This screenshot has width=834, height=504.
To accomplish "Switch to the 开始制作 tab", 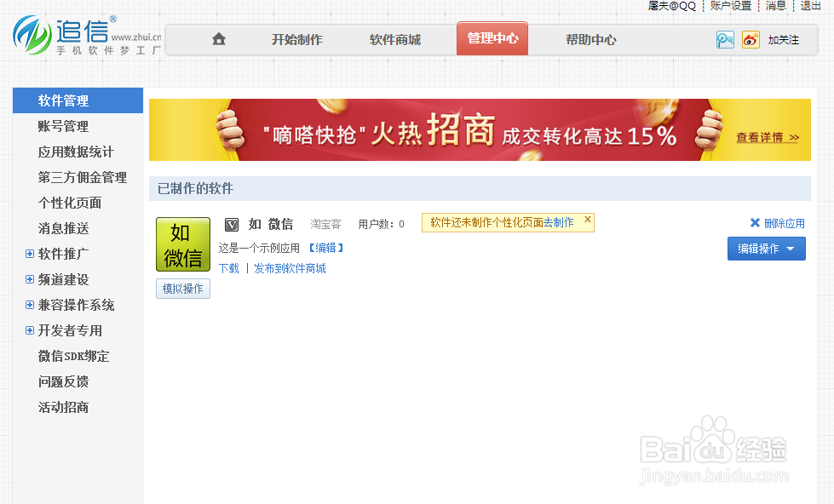I will (296, 38).
